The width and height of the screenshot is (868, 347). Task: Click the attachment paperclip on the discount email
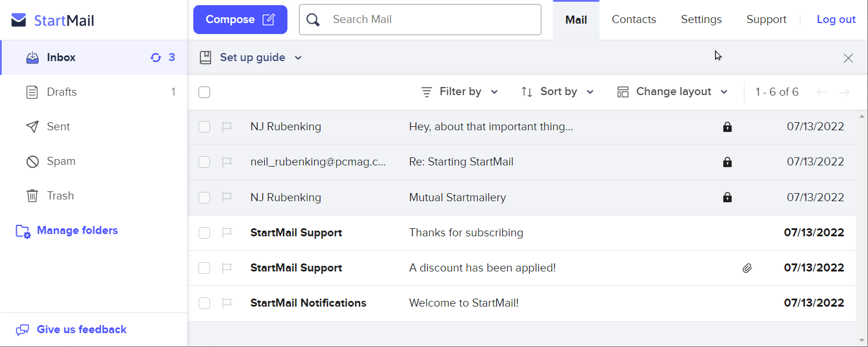(x=747, y=268)
